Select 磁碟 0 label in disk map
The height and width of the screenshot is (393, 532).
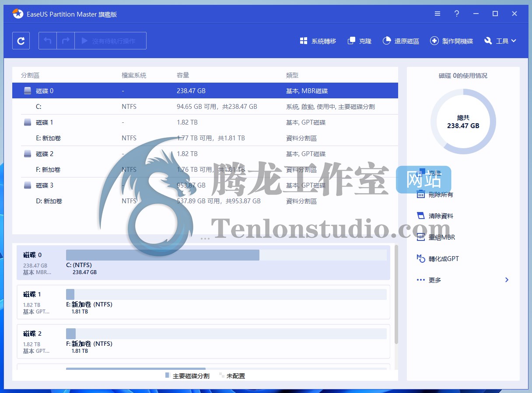tap(32, 255)
